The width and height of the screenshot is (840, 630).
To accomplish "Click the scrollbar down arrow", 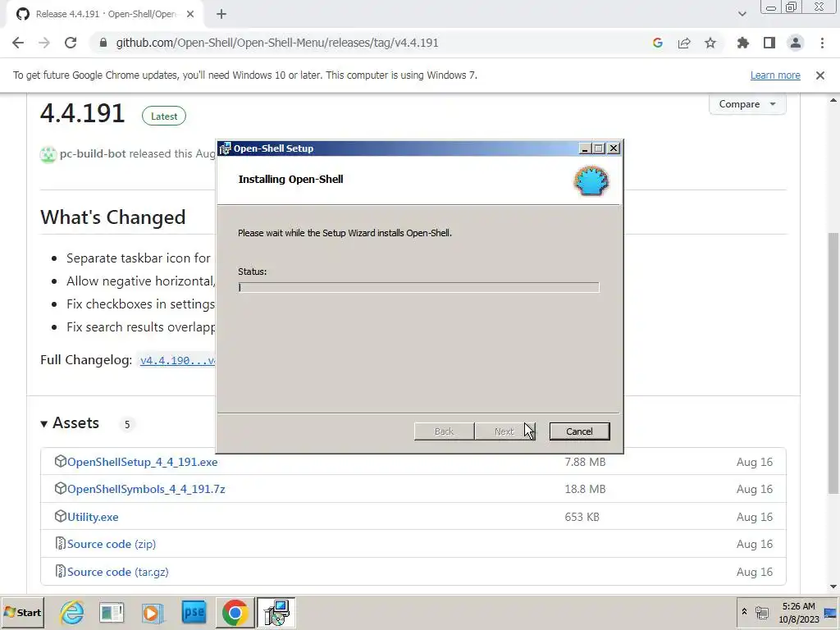I will (833, 587).
